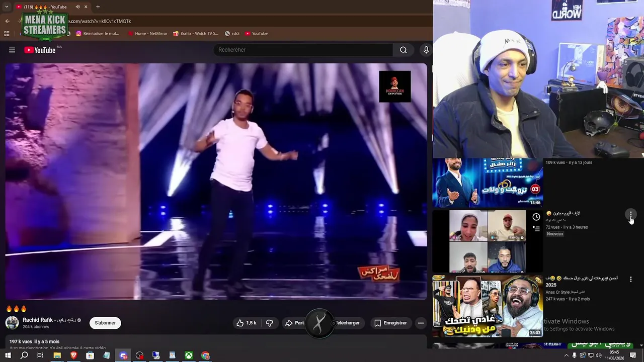Open the Braflix - Watch TV bookmark
Image resolution: width=644 pixels, height=362 pixels.
pos(196,34)
